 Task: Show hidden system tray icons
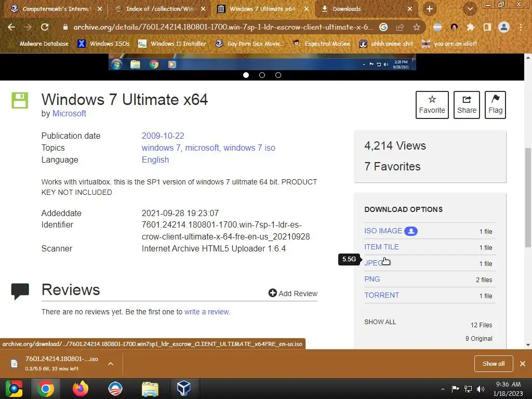pyautogui.click(x=443, y=389)
